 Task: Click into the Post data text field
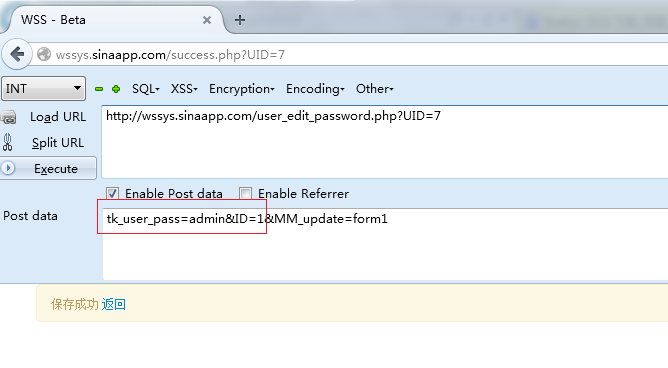pyautogui.click(x=385, y=244)
